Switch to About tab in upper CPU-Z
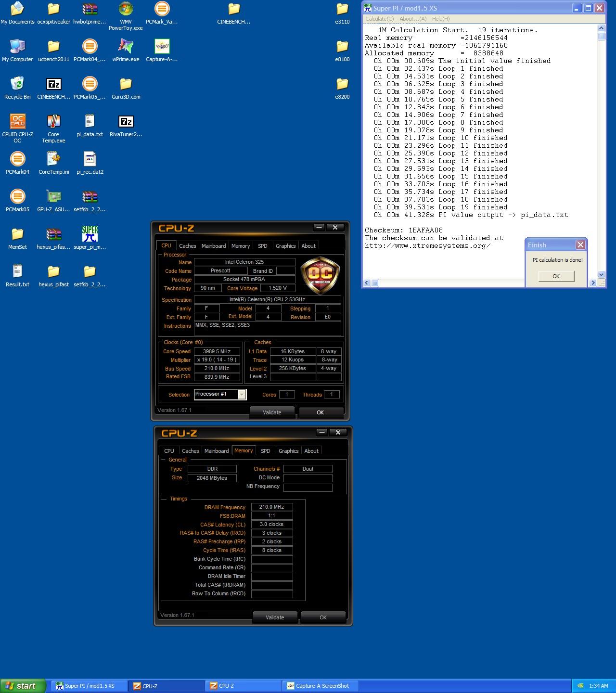The width and height of the screenshot is (616, 693). (x=308, y=246)
